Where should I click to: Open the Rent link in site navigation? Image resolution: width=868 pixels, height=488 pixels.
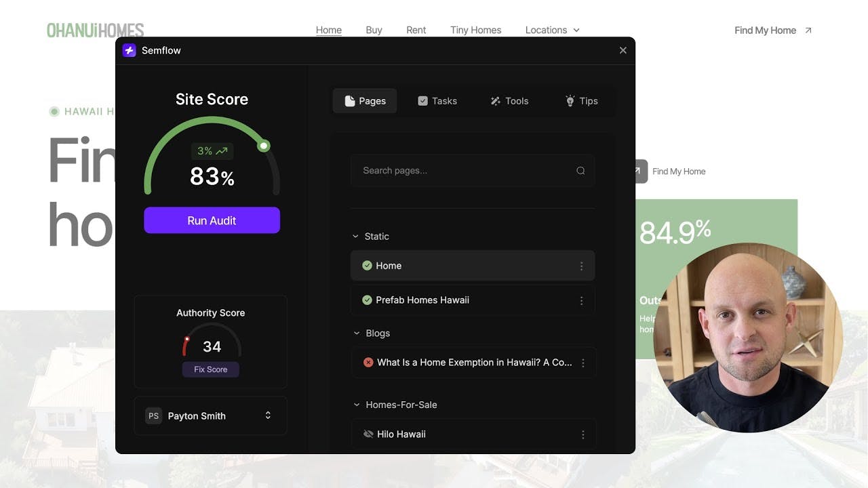click(416, 30)
